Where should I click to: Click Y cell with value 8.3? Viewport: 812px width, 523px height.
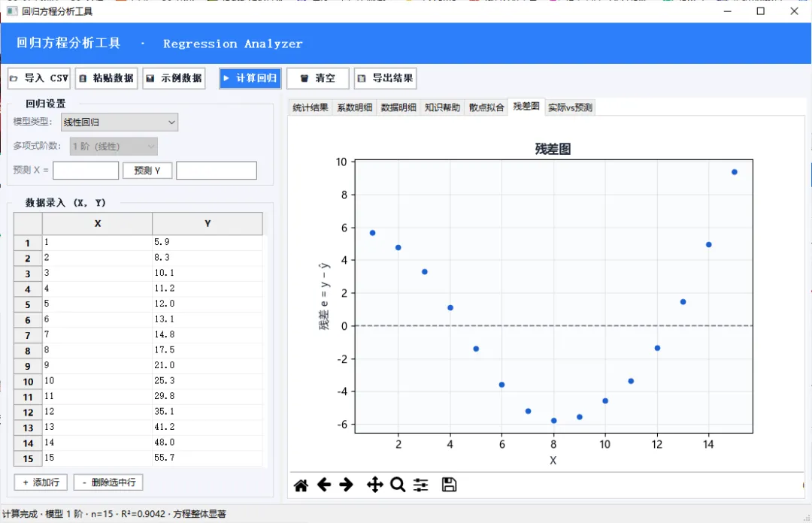pyautogui.click(x=208, y=258)
